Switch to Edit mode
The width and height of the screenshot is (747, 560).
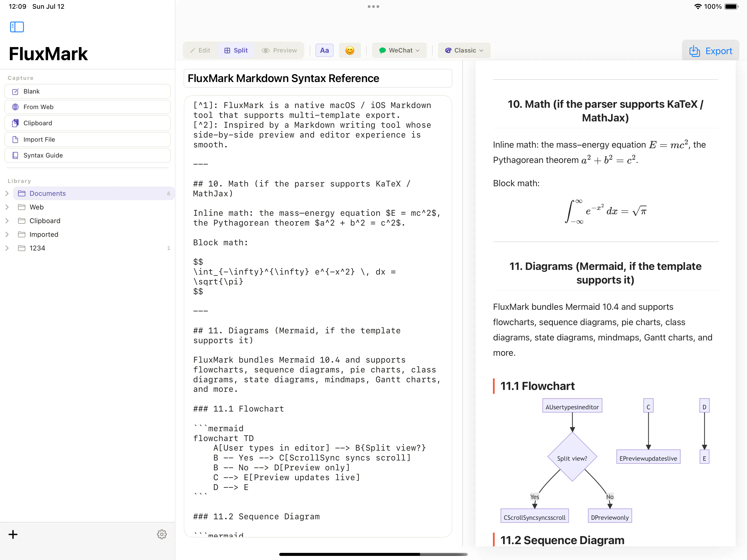200,50
